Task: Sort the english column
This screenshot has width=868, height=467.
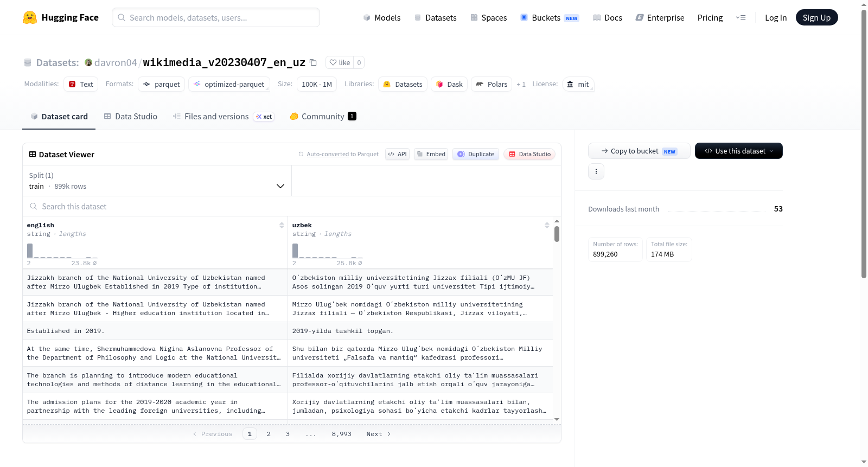Action: [282, 225]
